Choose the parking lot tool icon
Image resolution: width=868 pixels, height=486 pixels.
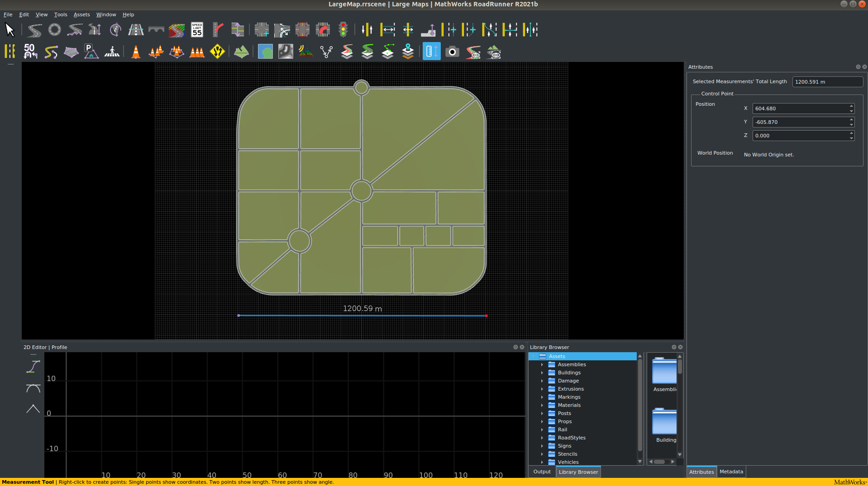click(91, 52)
